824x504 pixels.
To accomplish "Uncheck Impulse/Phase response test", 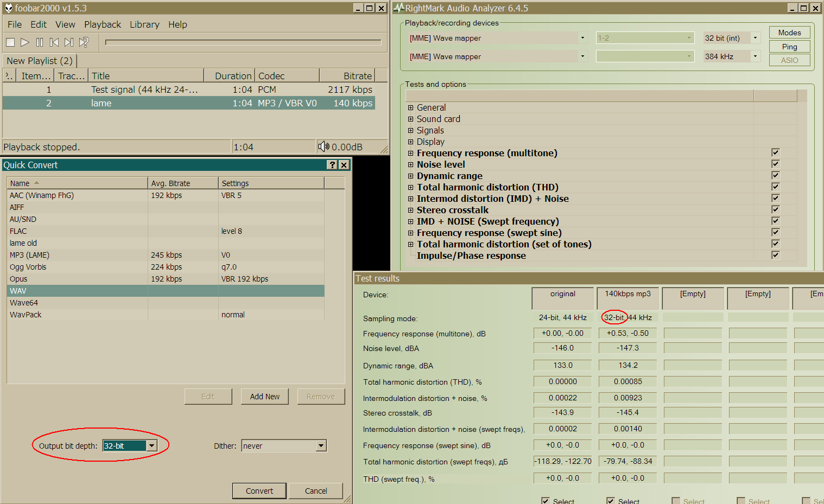I will tap(775, 255).
